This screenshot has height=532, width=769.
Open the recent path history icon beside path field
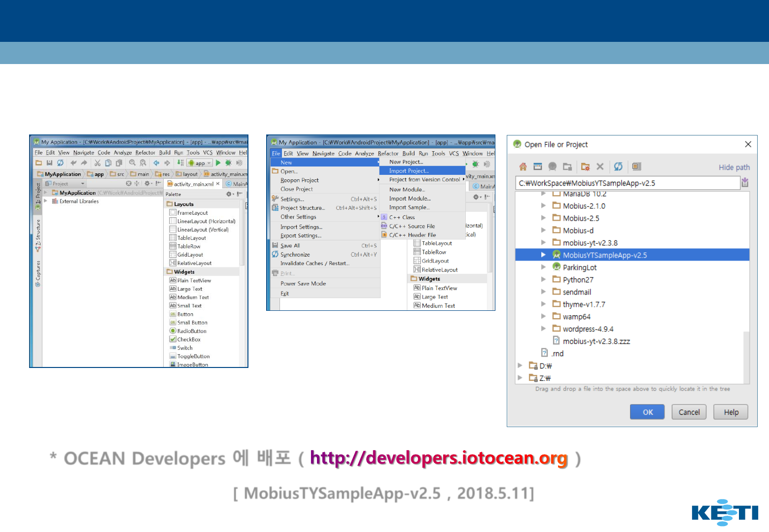pyautogui.click(x=745, y=183)
